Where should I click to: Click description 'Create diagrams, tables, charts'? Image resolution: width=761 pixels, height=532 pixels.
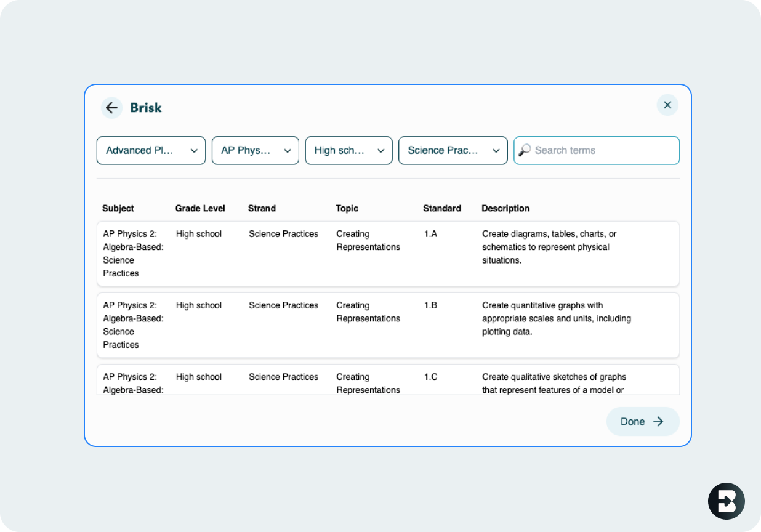[x=549, y=247]
